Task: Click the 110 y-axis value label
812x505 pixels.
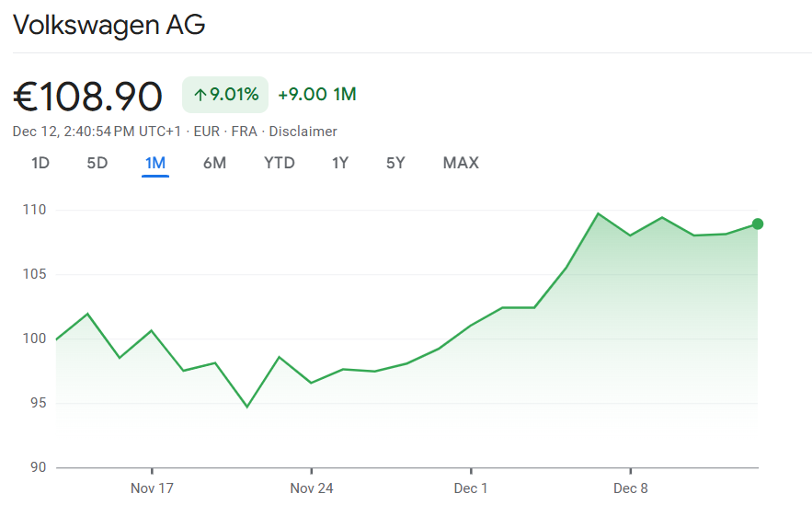Action: 35,211
